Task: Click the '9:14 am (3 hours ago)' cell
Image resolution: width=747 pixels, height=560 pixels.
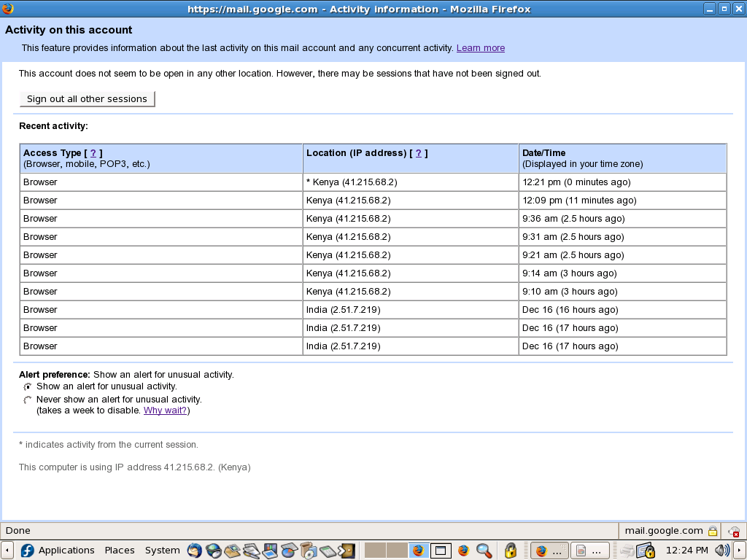Action: click(622, 273)
